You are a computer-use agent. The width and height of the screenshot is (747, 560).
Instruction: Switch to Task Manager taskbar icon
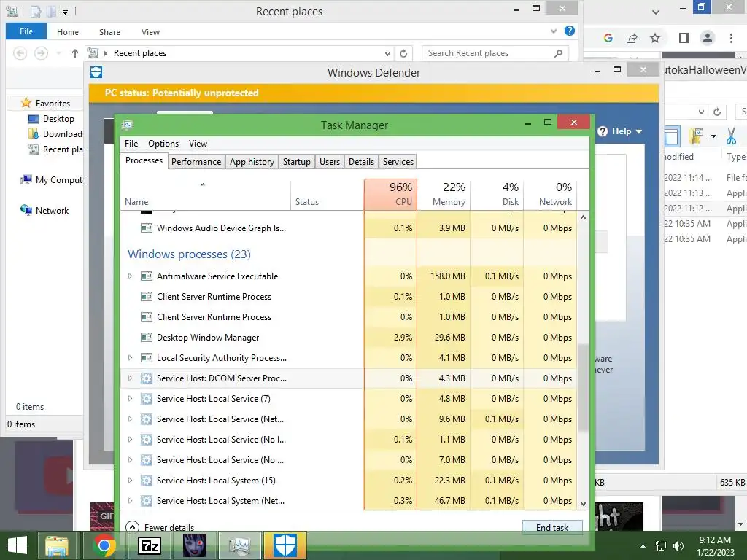[x=239, y=545]
